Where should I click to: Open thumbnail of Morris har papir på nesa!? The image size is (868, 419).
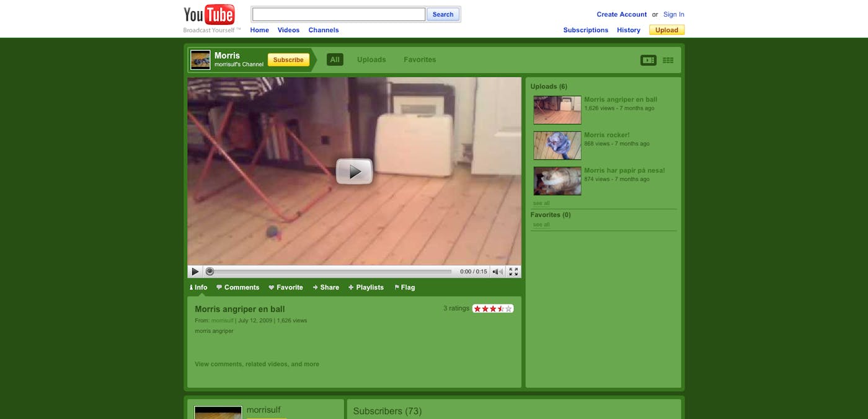point(557,181)
